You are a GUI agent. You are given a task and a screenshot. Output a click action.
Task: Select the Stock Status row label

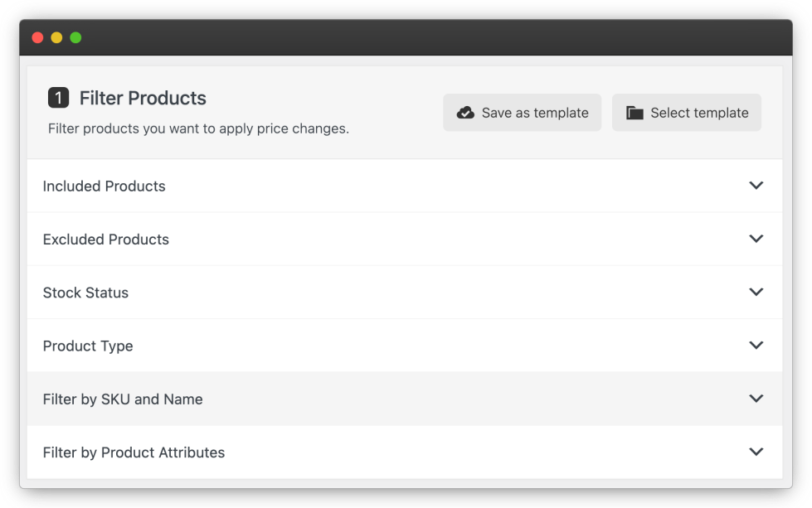[x=85, y=293]
